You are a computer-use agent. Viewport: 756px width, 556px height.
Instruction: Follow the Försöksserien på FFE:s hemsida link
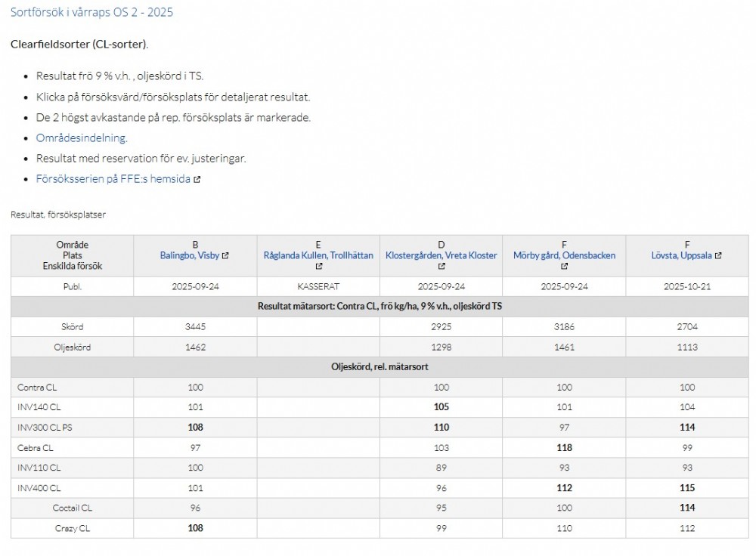(x=113, y=180)
